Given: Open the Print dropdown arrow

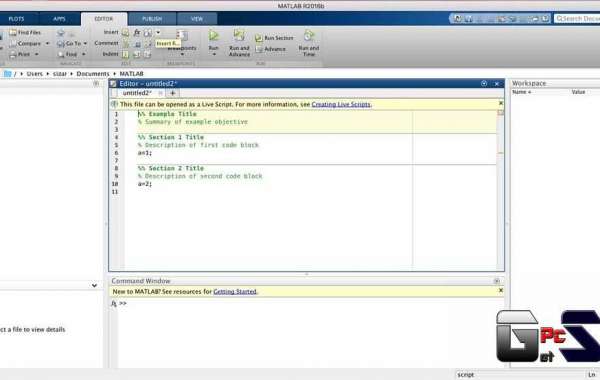Looking at the screenshot, I should [37, 54].
